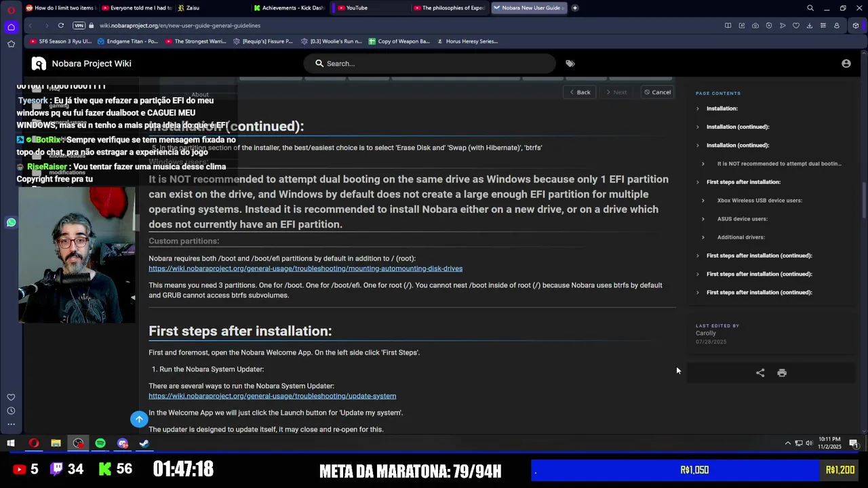Image resolution: width=868 pixels, height=488 pixels.
Task: Click the snapshot camera icon in address toolbar
Action: click(755, 26)
